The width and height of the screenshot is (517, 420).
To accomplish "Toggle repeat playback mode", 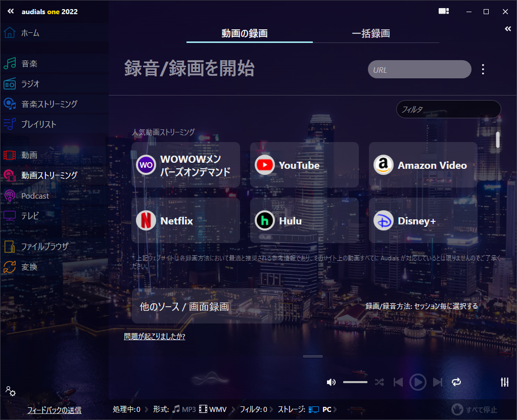I will click(456, 382).
